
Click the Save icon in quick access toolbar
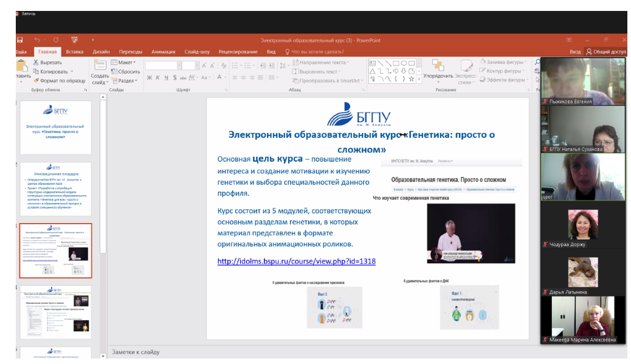tap(20, 40)
